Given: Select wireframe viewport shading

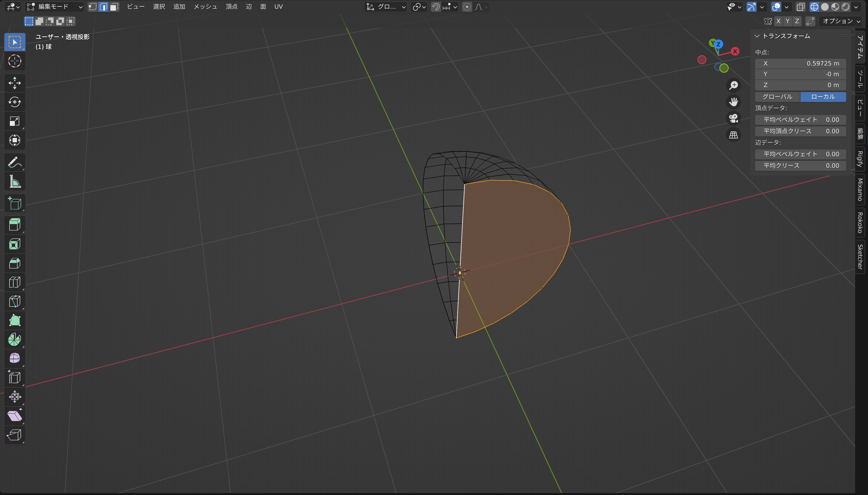Looking at the screenshot, I should (x=814, y=7).
